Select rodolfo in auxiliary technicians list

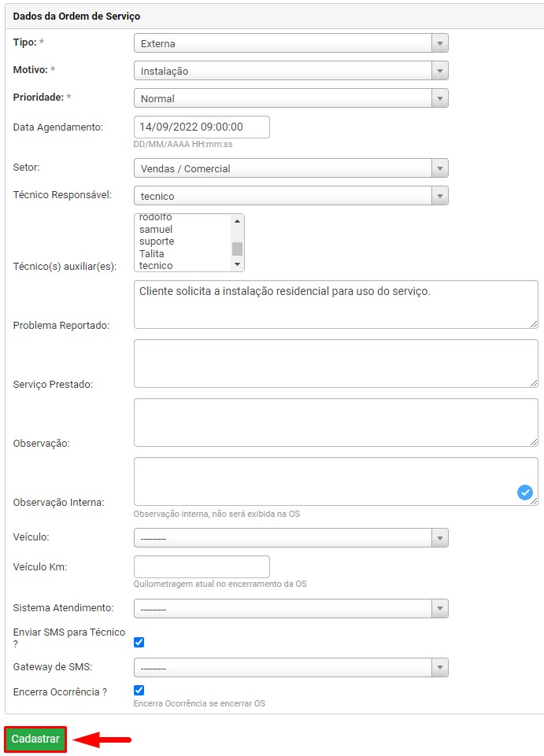[155, 217]
